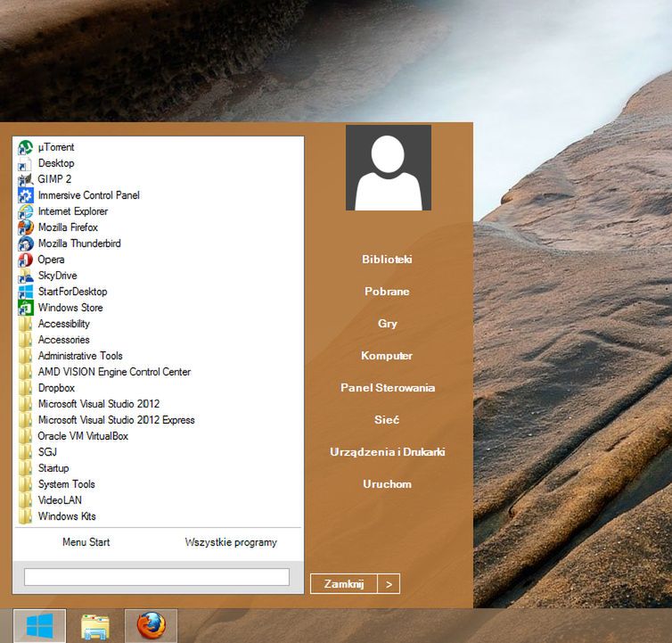
Task: Click the Startup folder icon
Action: tap(25, 468)
